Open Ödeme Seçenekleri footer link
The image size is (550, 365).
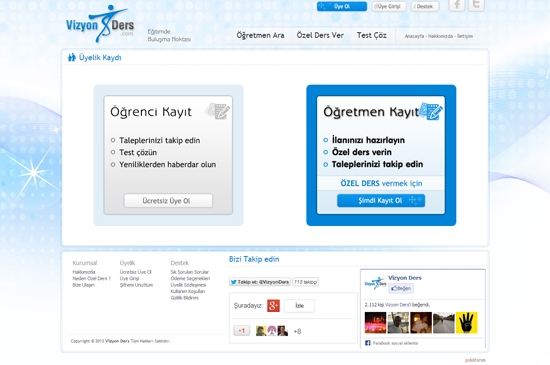(x=190, y=278)
